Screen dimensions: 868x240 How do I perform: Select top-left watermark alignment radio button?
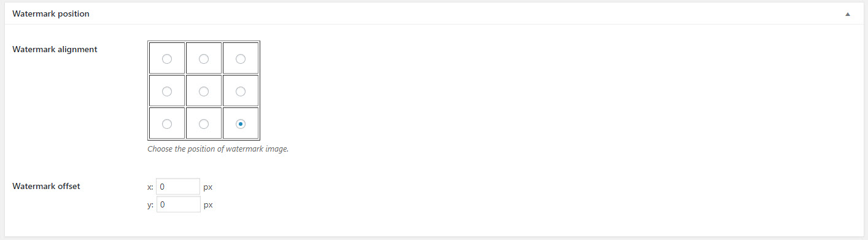(x=166, y=59)
